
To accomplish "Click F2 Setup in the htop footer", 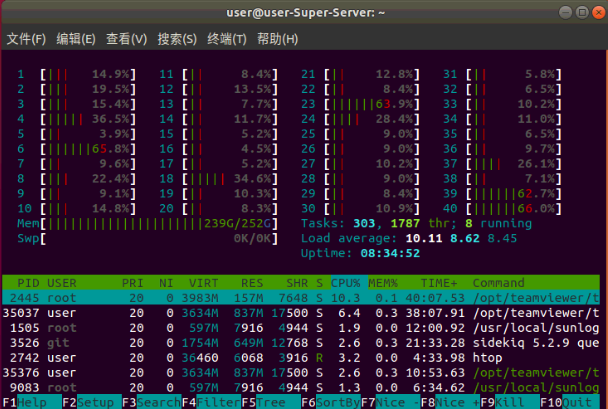I will 92,402.
